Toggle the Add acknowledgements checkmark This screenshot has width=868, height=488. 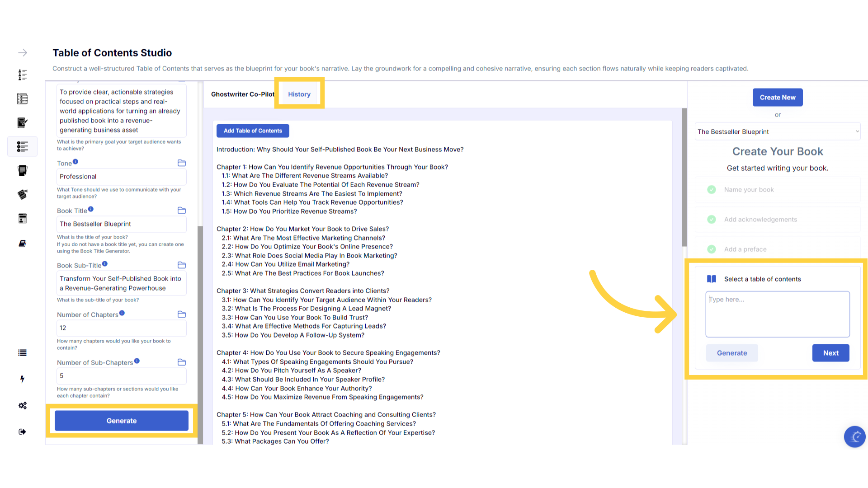point(712,220)
